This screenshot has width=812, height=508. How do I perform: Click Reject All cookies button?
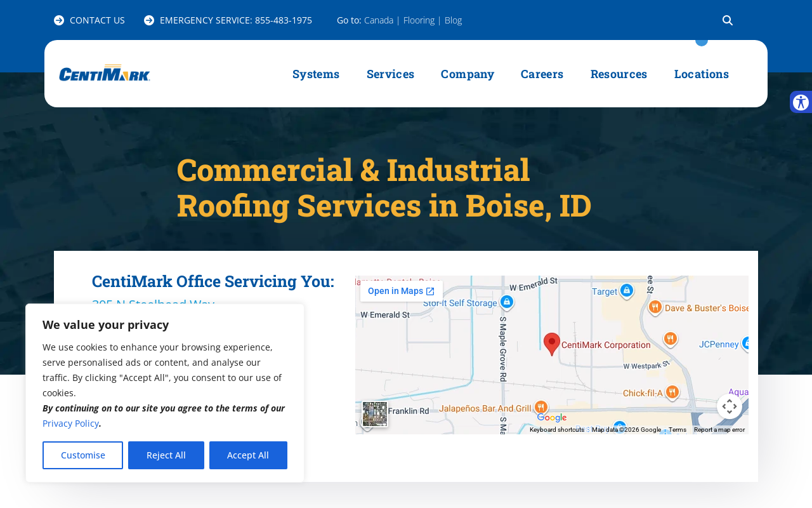[166, 455]
